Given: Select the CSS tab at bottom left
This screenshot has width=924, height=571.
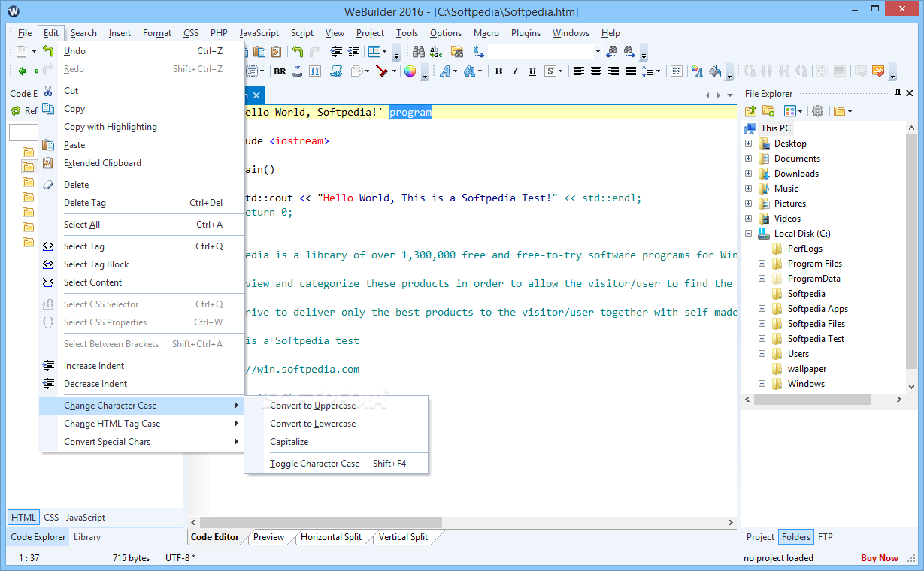Looking at the screenshot, I should coord(51,518).
